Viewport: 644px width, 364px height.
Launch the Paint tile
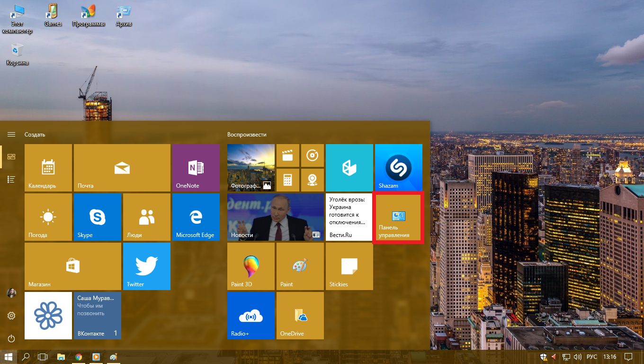(x=300, y=266)
